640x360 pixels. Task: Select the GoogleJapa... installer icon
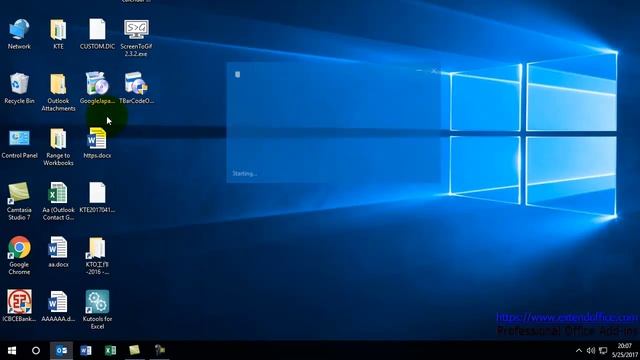(97, 88)
